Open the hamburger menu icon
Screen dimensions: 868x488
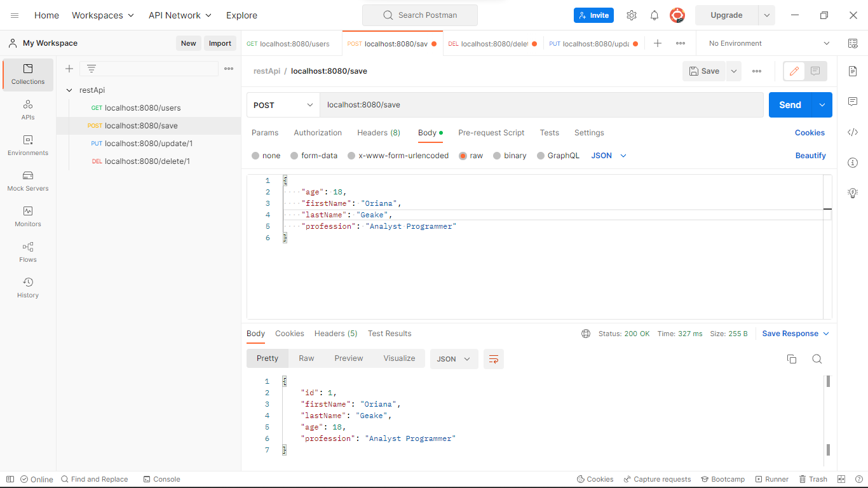(x=15, y=15)
